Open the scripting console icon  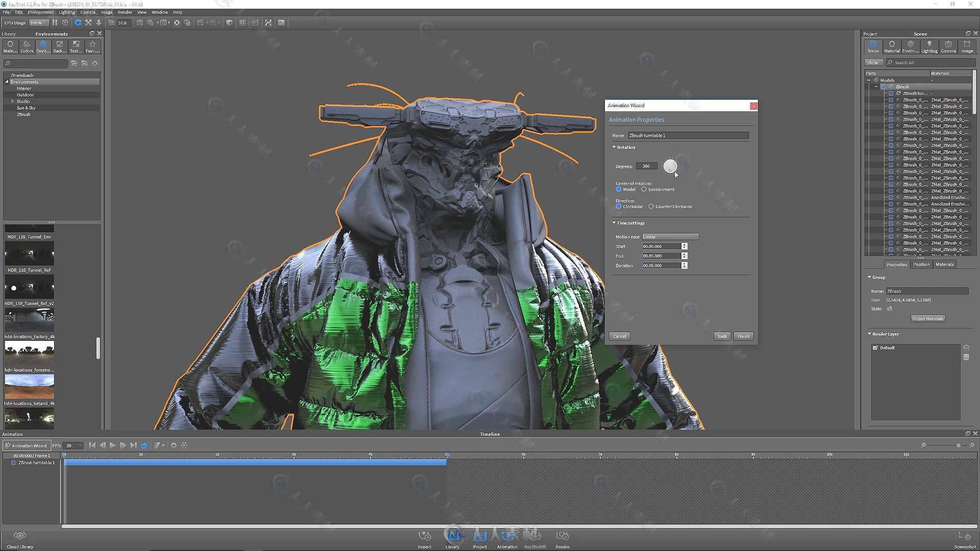(281, 22)
